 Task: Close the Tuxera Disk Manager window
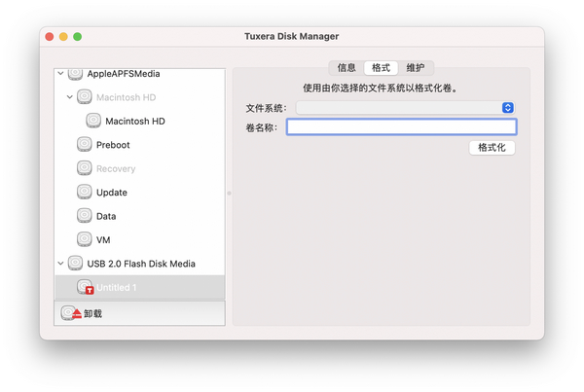pos(50,37)
